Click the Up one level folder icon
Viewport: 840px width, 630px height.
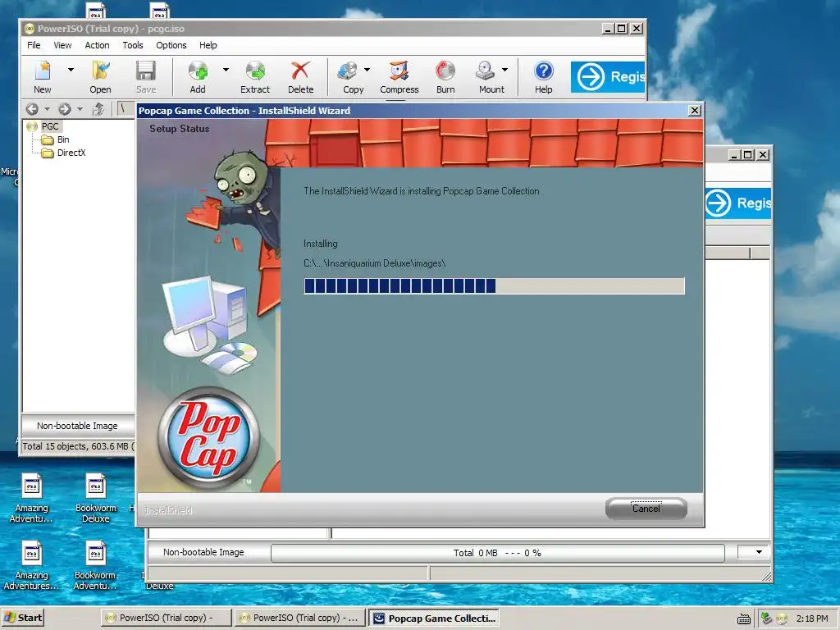pos(98,109)
